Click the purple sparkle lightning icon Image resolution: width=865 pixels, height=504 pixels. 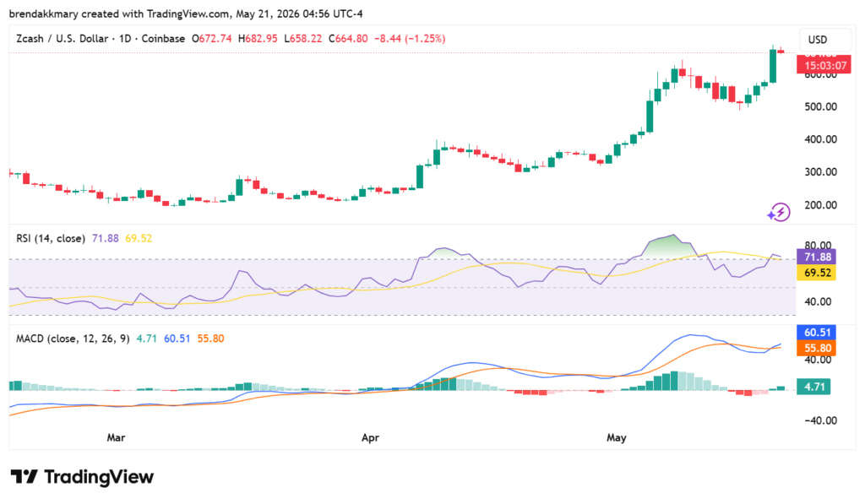pos(778,212)
